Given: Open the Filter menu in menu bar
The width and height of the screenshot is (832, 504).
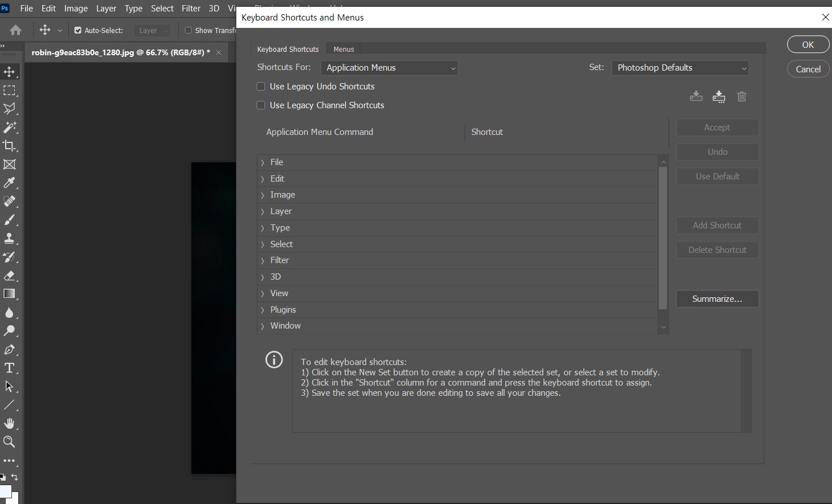Looking at the screenshot, I should pos(191,9).
